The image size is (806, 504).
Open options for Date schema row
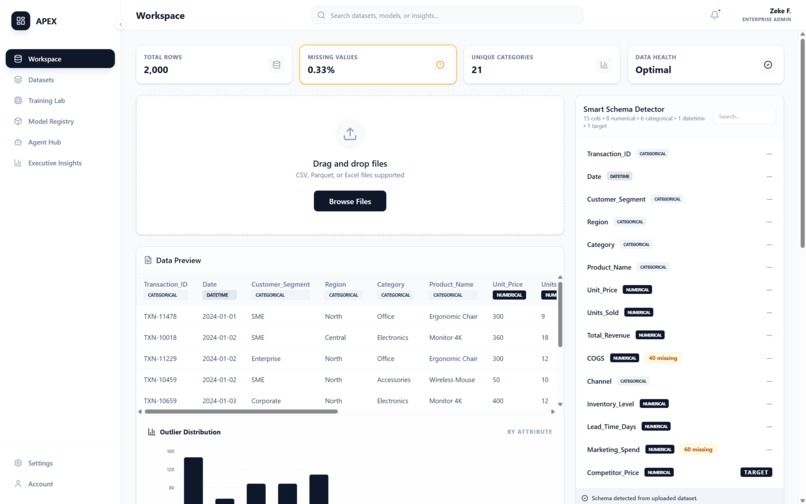(x=769, y=176)
